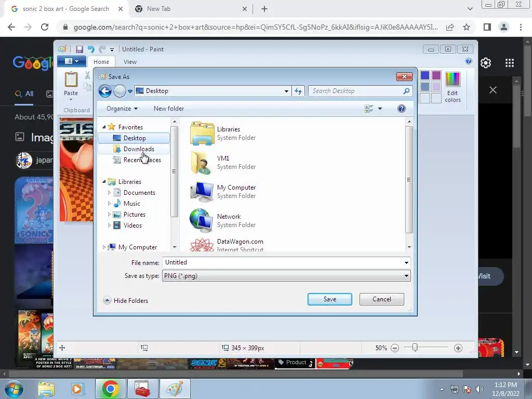Select Downloads under Favorites
This screenshot has height=399, width=532.
pyautogui.click(x=134, y=149)
